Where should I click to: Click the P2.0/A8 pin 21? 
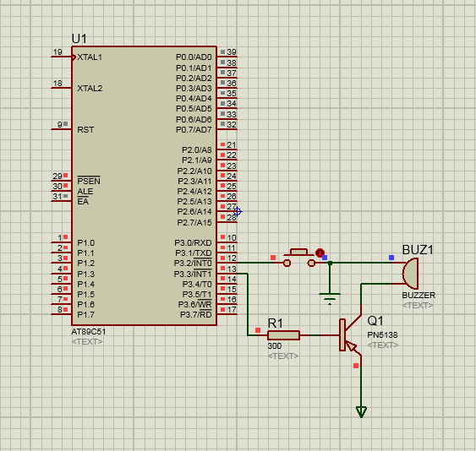227,149
